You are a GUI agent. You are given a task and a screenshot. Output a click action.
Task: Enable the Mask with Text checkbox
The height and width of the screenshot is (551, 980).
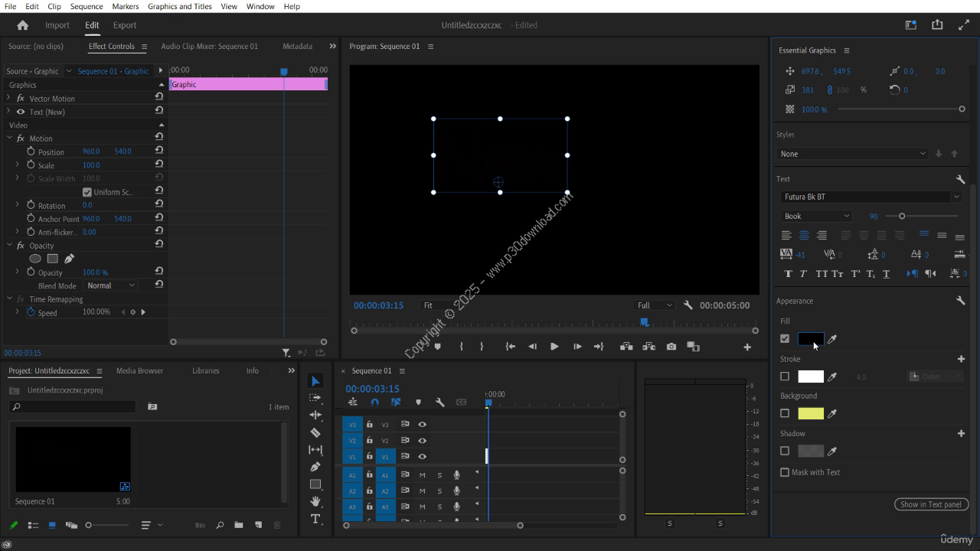pos(785,472)
